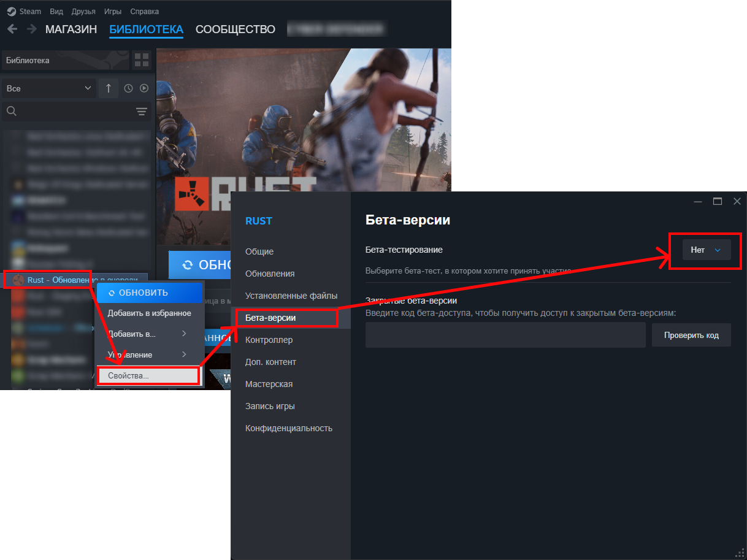Screen dimensions: 747x560
Task: Open the Запись игры section
Action: [x=291, y=406]
